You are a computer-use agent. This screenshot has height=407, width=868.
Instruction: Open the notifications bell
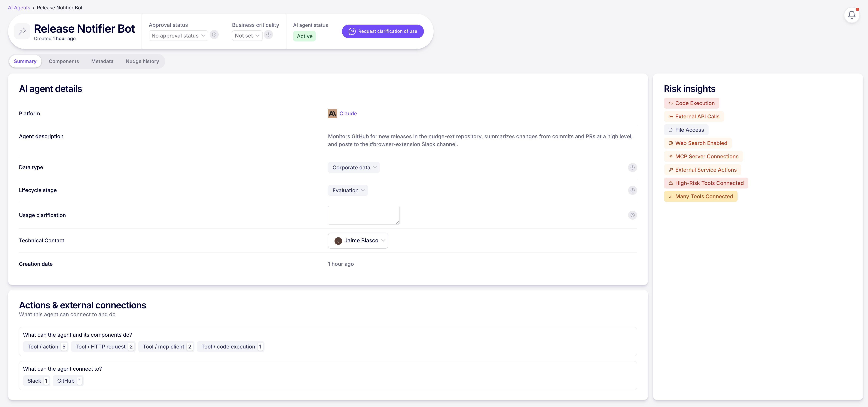coord(851,15)
